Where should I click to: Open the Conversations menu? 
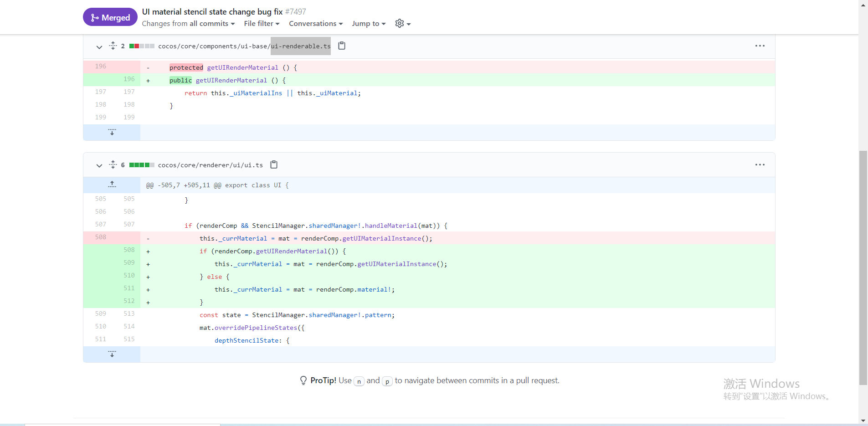316,24
